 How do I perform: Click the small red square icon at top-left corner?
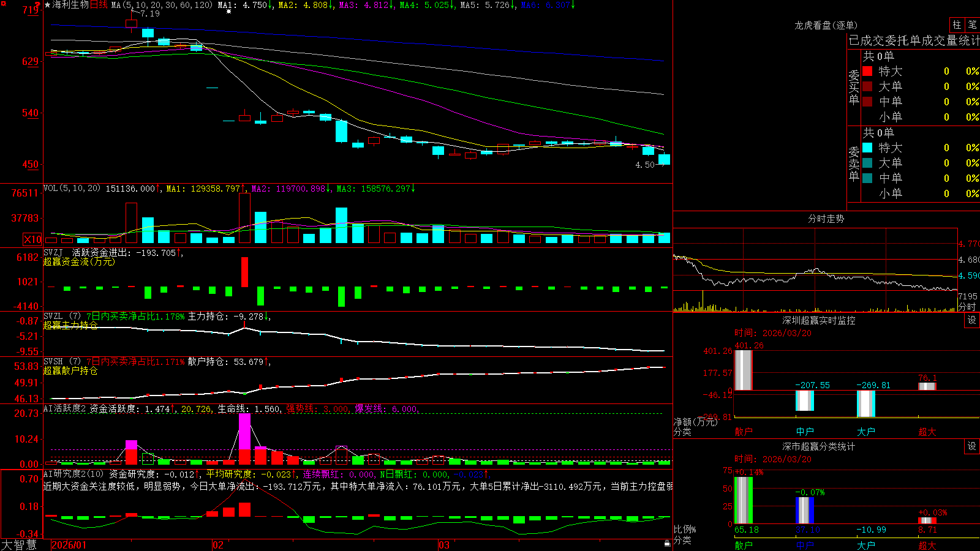[4, 4]
